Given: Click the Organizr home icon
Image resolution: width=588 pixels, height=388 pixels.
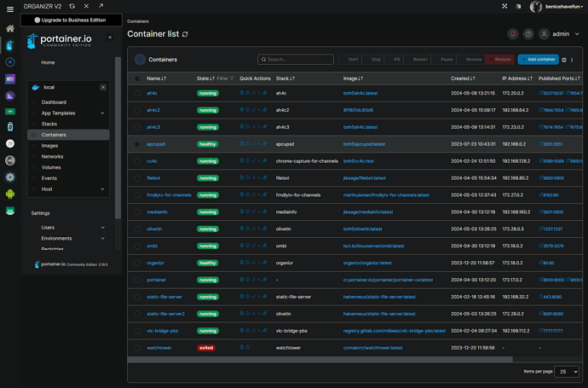Looking at the screenshot, I should coord(10,29).
